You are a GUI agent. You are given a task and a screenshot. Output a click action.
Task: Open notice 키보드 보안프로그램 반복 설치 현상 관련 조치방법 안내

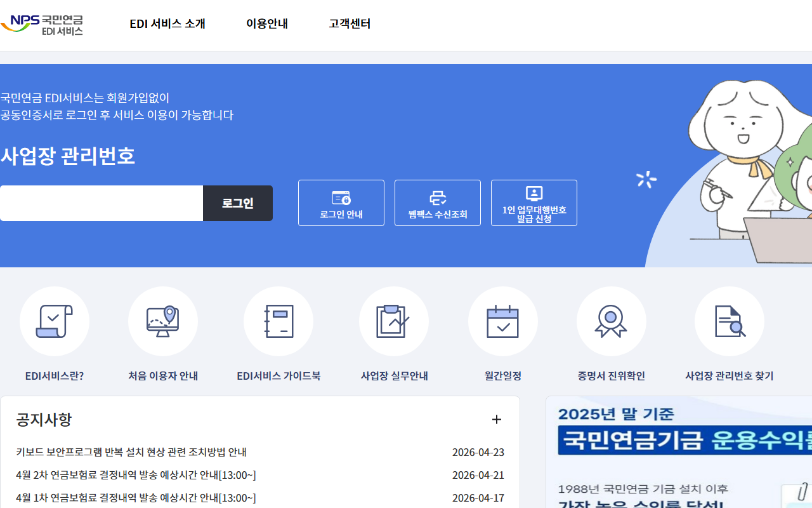pyautogui.click(x=131, y=452)
